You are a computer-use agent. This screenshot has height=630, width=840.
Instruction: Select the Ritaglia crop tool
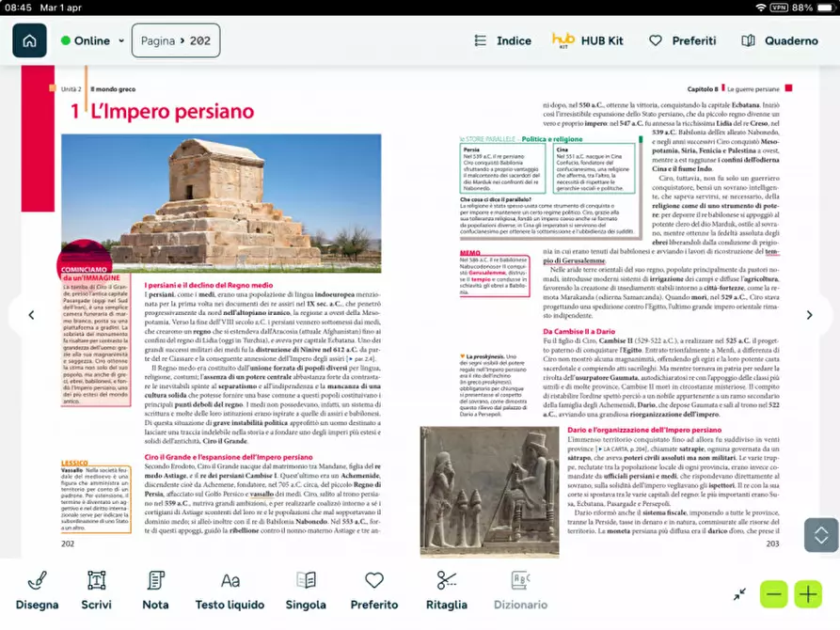click(446, 591)
